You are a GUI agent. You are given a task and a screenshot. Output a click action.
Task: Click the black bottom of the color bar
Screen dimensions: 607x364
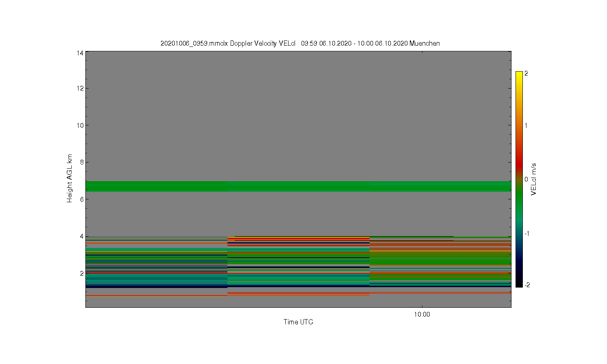tap(519, 284)
